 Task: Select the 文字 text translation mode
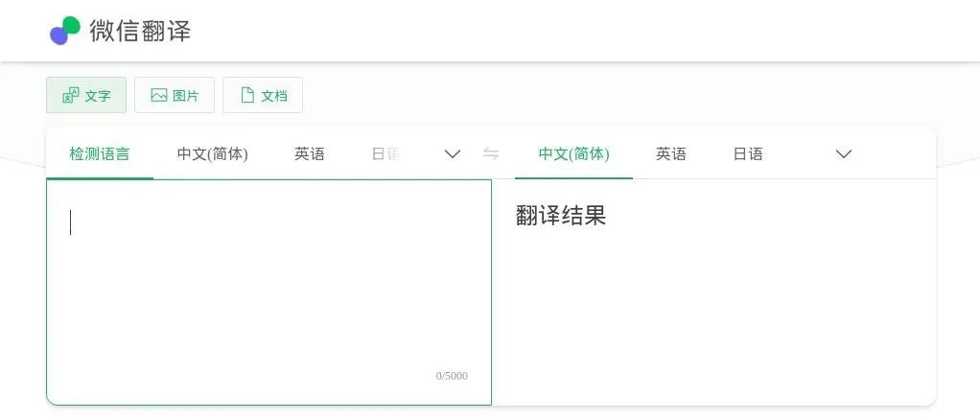(86, 95)
